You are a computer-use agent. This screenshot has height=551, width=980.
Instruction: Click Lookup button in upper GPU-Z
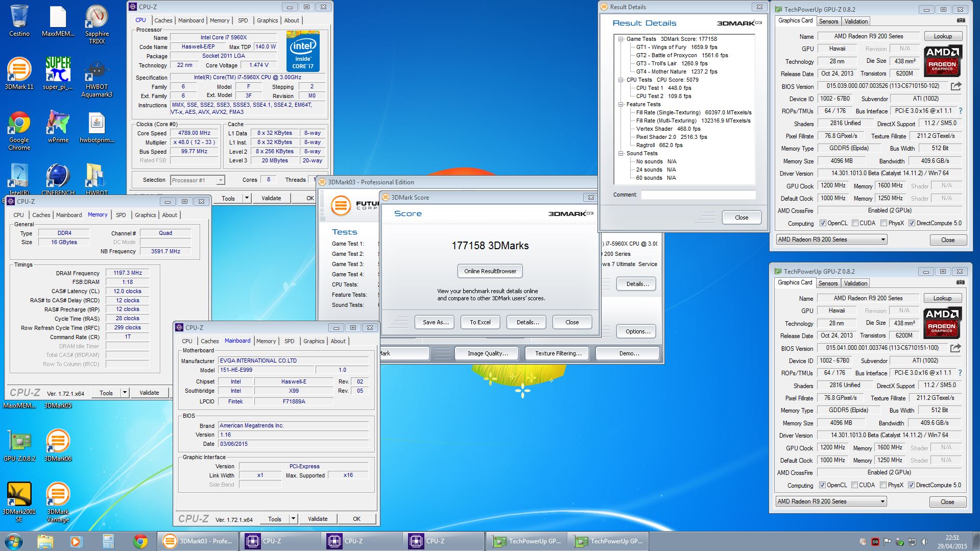click(943, 36)
